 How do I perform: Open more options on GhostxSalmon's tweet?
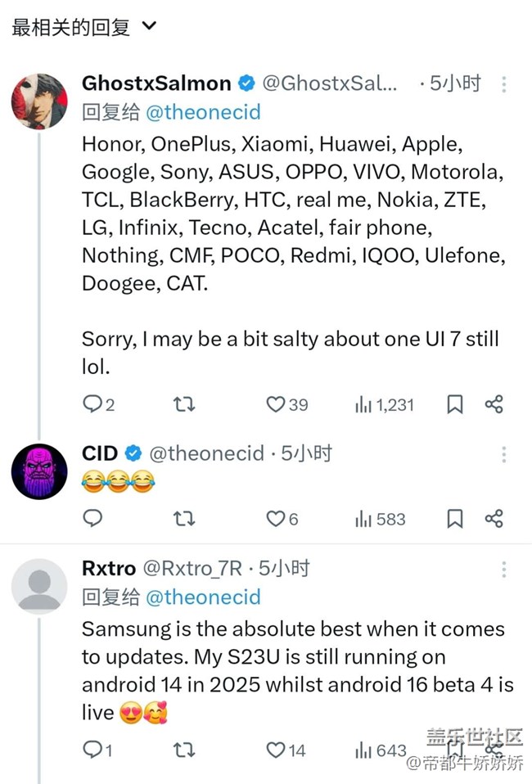tap(504, 84)
